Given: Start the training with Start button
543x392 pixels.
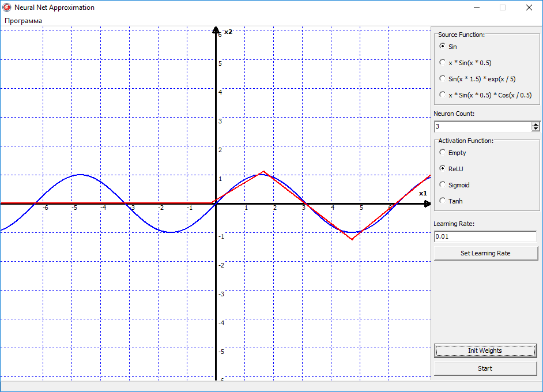Looking at the screenshot, I should point(485,368).
